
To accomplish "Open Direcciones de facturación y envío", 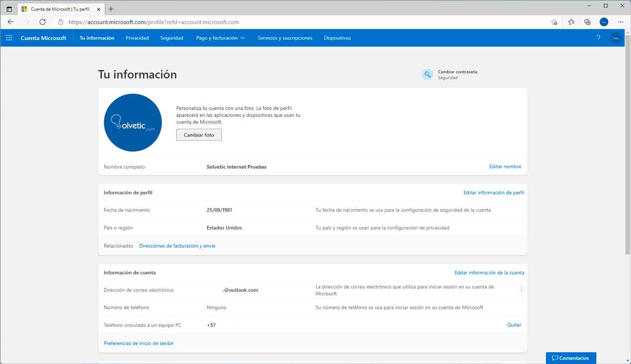I will click(x=177, y=246).
